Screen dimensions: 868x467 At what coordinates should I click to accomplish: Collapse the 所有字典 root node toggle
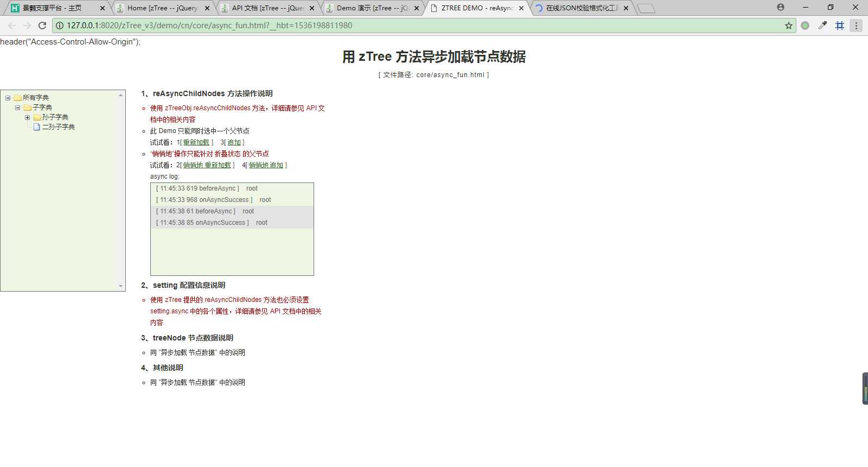coord(8,98)
